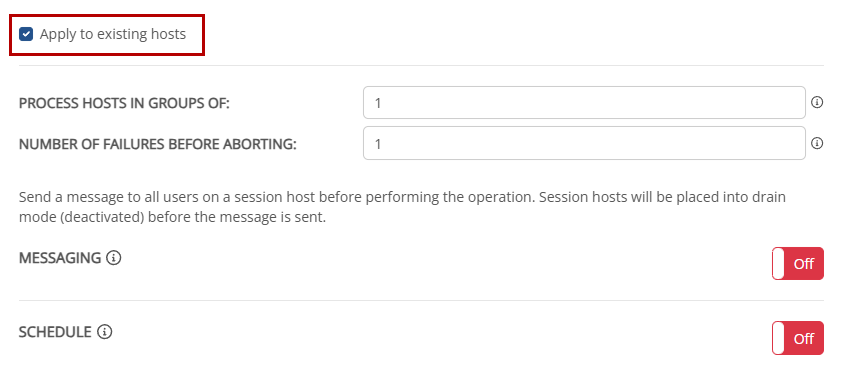The width and height of the screenshot is (844, 370).
Task: Show the info tooltip next to SCHEDULE
Action: (x=104, y=332)
